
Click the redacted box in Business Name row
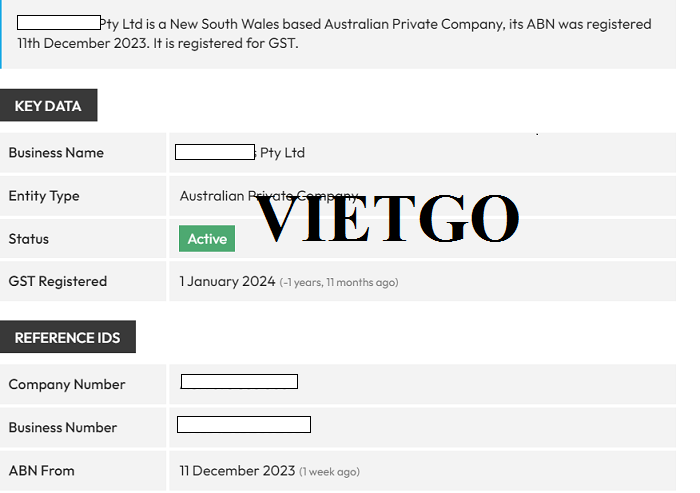coord(215,152)
